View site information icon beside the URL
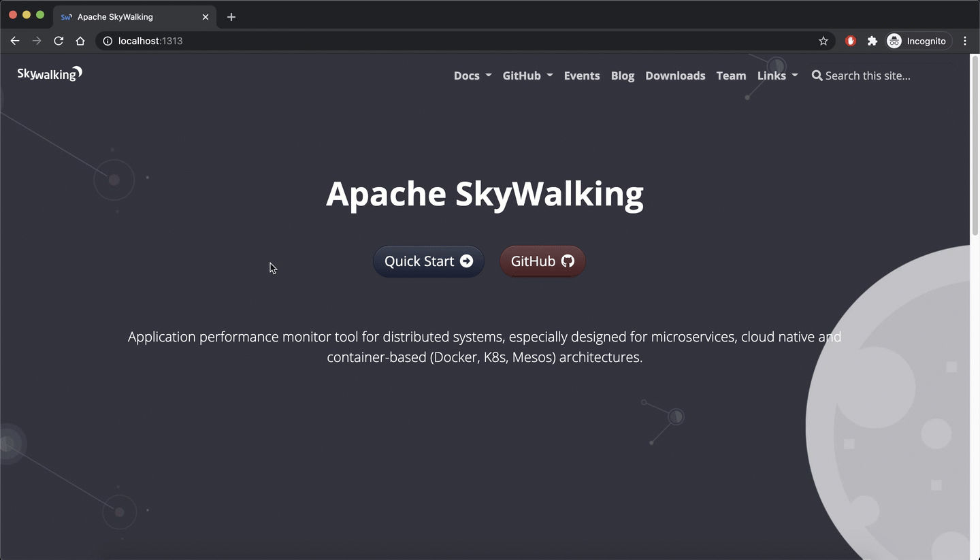The width and height of the screenshot is (980, 560). pyautogui.click(x=108, y=41)
